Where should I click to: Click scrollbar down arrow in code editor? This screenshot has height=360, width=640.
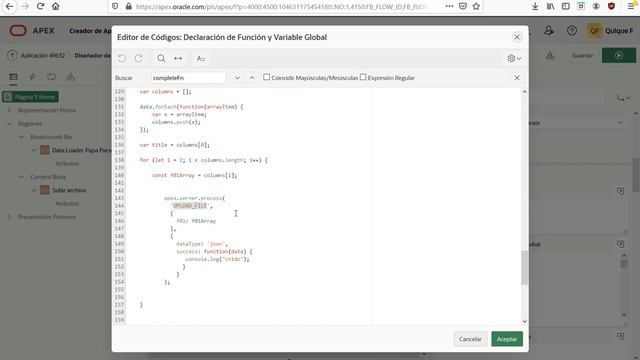click(x=524, y=322)
